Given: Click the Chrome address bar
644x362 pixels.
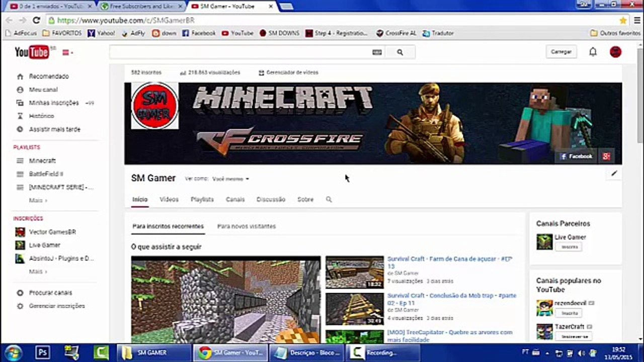Looking at the screenshot, I should coord(332,21).
